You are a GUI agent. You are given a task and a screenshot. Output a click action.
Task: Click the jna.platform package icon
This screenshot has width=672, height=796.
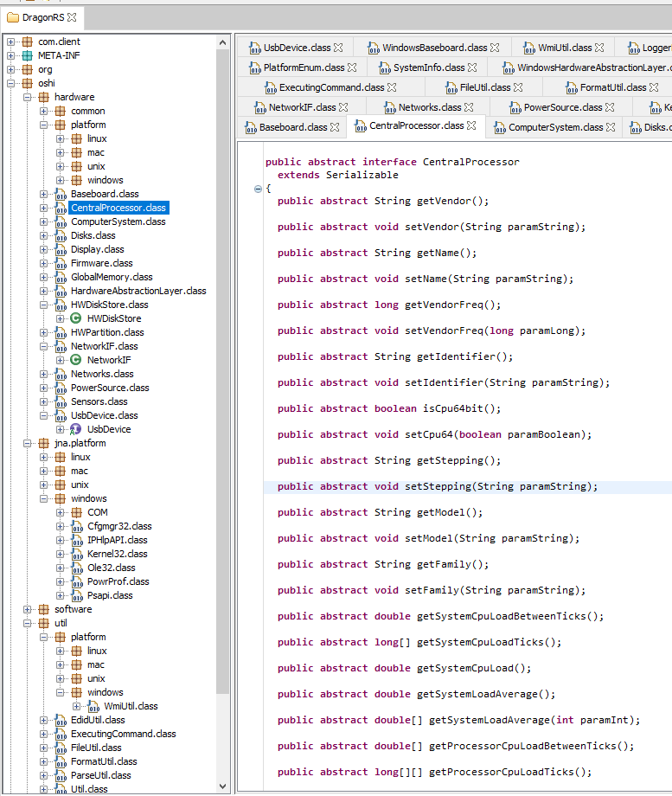click(44, 443)
